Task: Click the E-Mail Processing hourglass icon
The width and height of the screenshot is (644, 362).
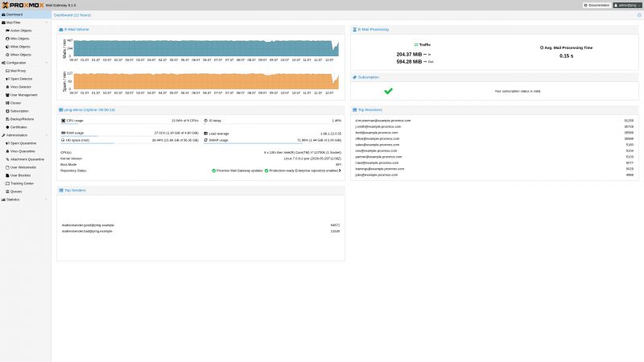Action: [354, 30]
